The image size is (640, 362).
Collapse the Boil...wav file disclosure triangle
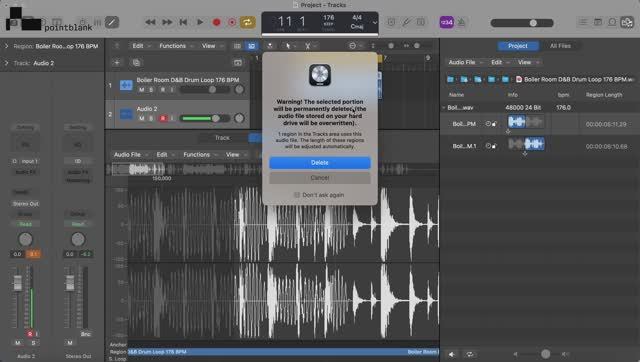[x=444, y=108]
